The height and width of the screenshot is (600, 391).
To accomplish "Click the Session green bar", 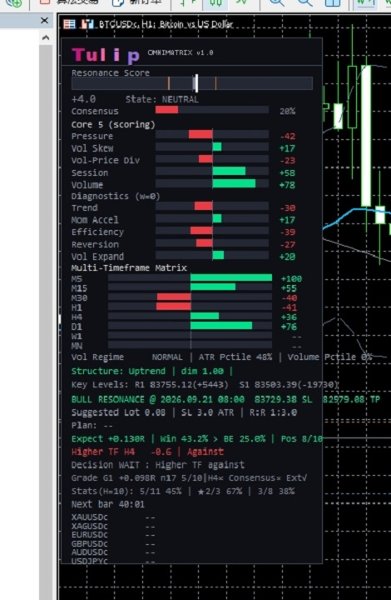I will 229,171.
